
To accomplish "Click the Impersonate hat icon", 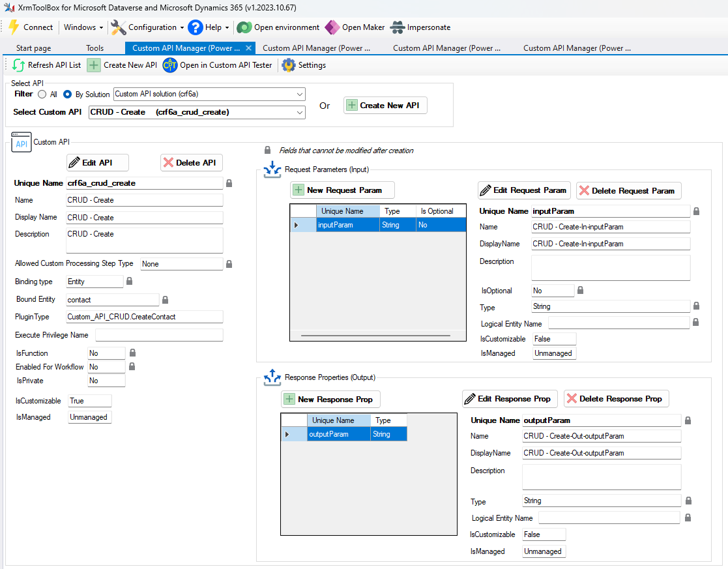I will [x=398, y=27].
